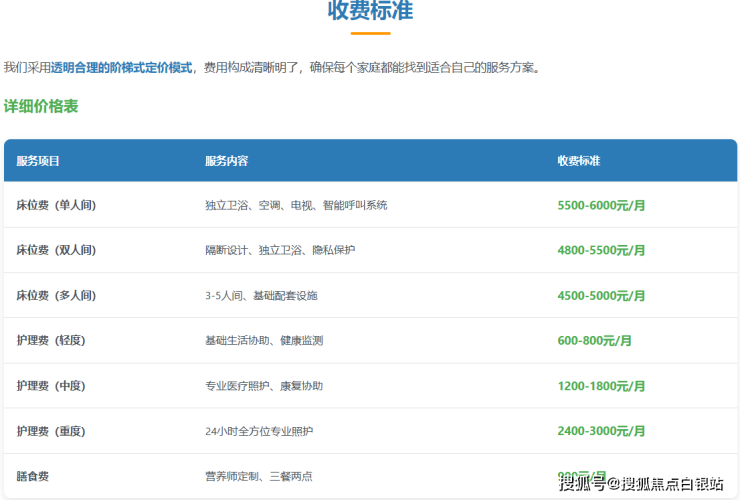Screen dimensions: 740x500
Task: Click the 600-800元/月 price
Action: coord(594,341)
